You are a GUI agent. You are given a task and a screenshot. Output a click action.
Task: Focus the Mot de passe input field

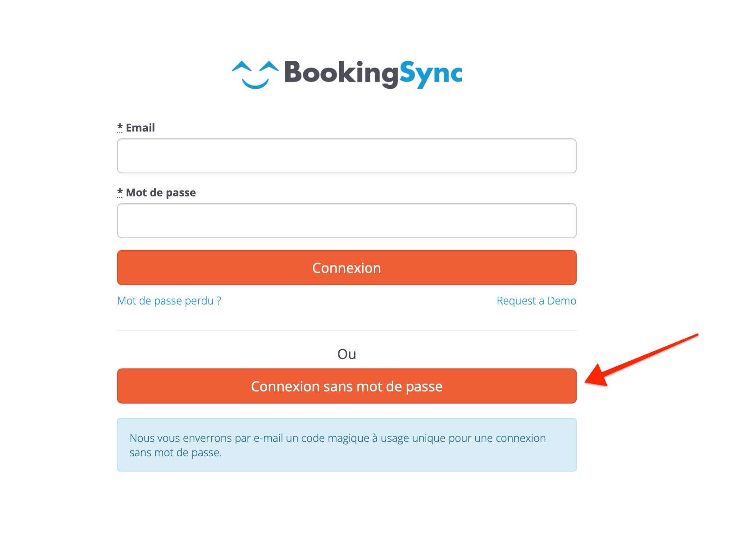point(346,221)
